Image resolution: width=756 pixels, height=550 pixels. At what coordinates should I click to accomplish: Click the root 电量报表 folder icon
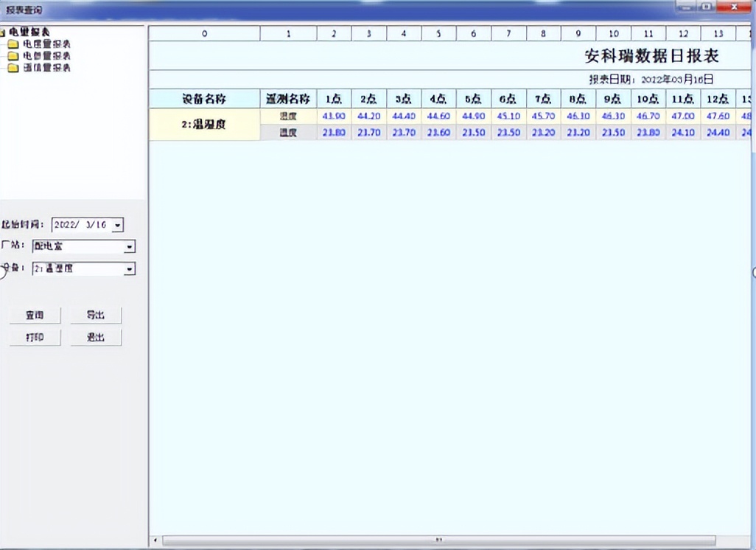coord(4,32)
